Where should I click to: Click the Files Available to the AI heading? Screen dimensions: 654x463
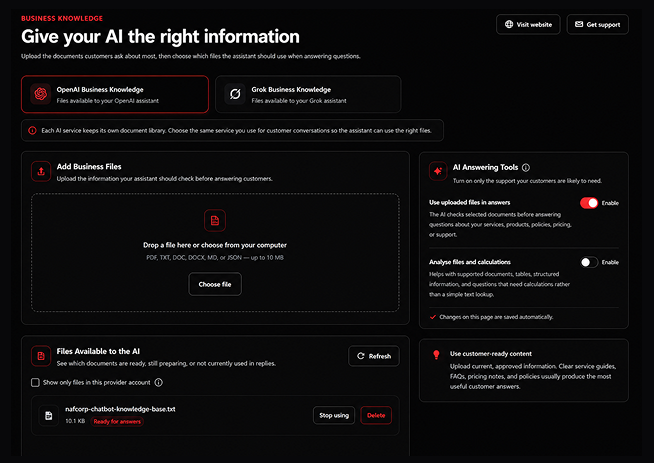pos(98,351)
